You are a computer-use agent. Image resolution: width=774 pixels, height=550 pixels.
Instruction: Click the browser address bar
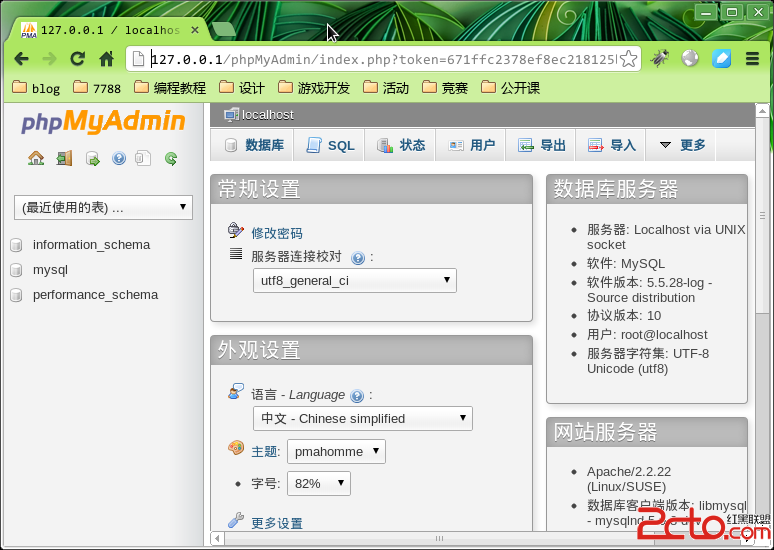pyautogui.click(x=384, y=59)
